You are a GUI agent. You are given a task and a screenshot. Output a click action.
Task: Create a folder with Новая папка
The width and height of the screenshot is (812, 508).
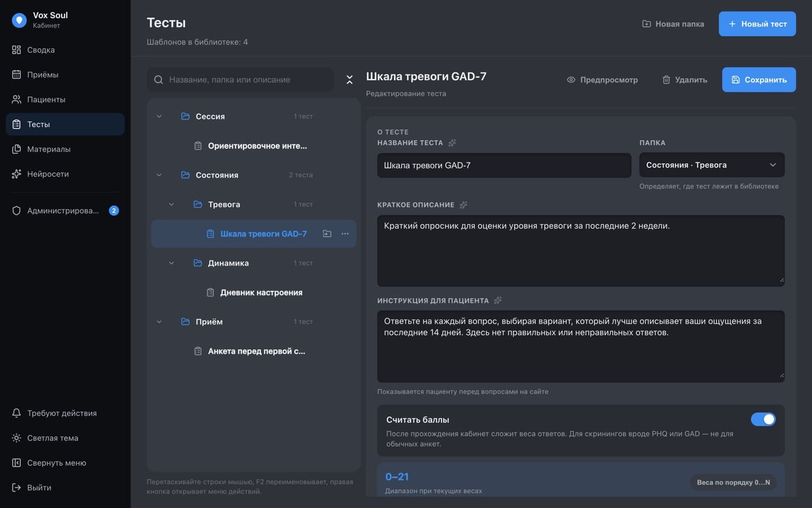(x=673, y=24)
